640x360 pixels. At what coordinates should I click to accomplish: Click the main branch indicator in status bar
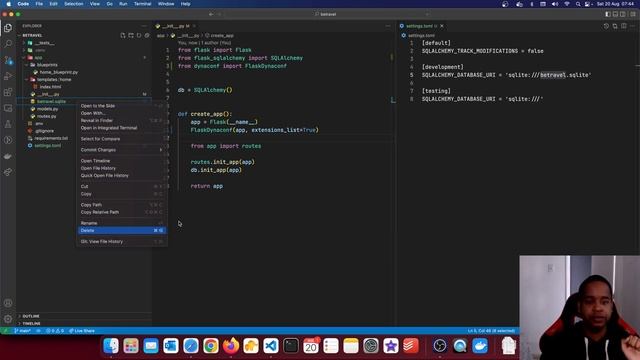click(22, 331)
